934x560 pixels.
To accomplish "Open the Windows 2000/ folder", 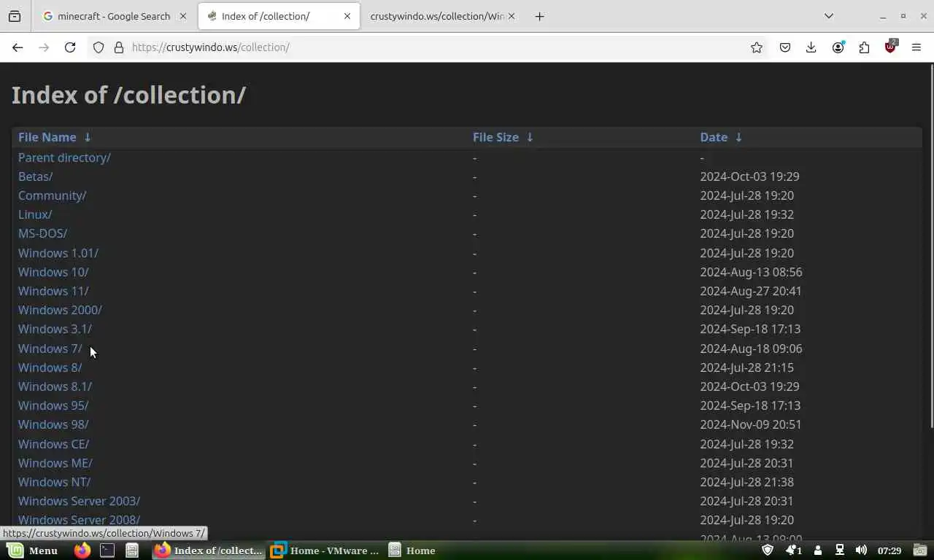I will click(60, 310).
